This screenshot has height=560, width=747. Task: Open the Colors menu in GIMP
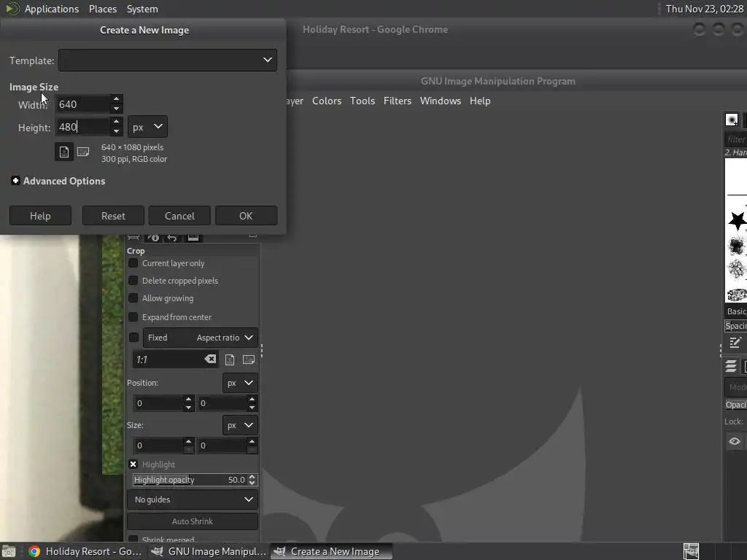(x=327, y=101)
